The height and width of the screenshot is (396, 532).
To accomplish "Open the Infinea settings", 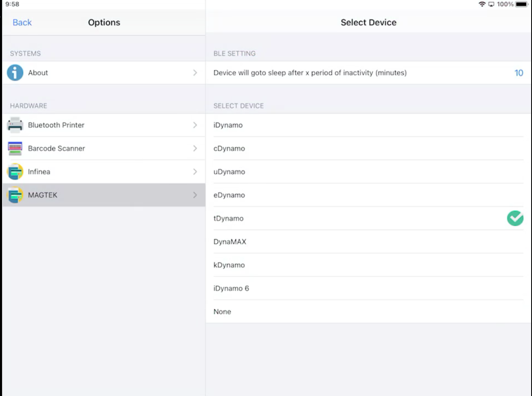I will tap(104, 171).
